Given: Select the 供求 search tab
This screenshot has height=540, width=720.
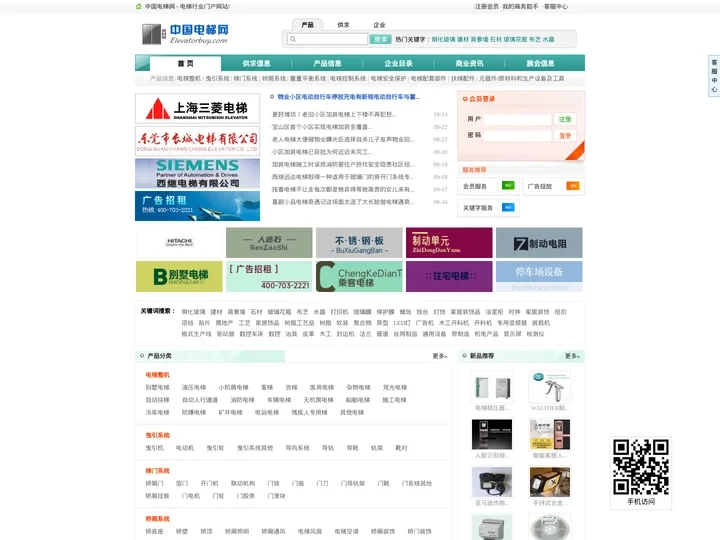Looking at the screenshot, I should point(343,25).
